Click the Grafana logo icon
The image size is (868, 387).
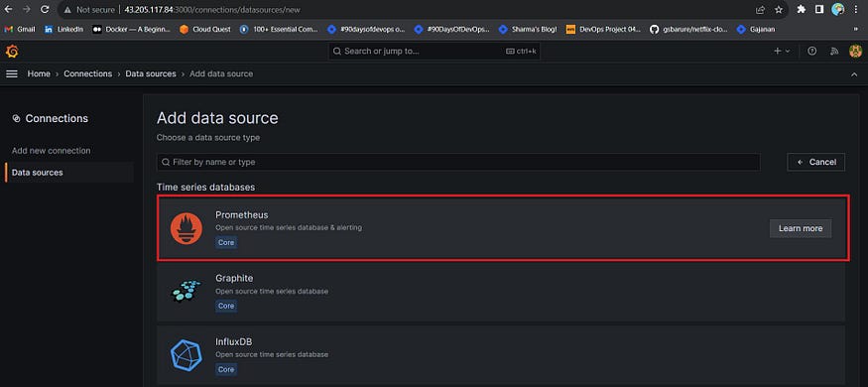click(x=12, y=51)
